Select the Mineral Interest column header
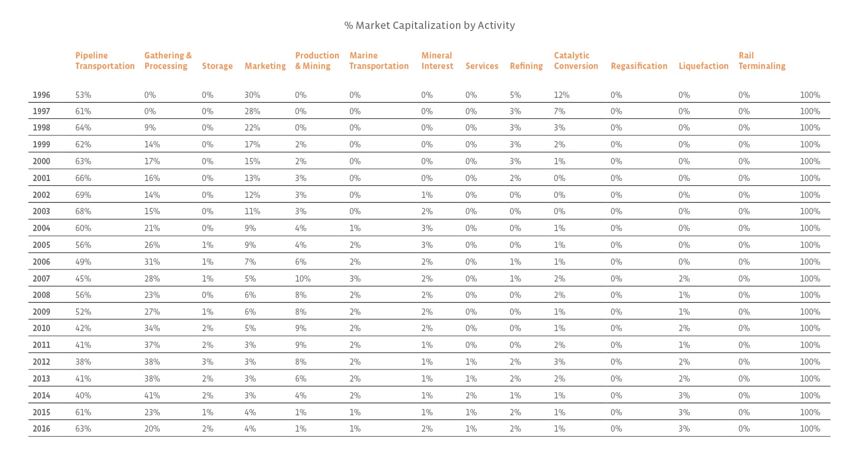The width and height of the screenshot is (868, 459). [x=437, y=61]
